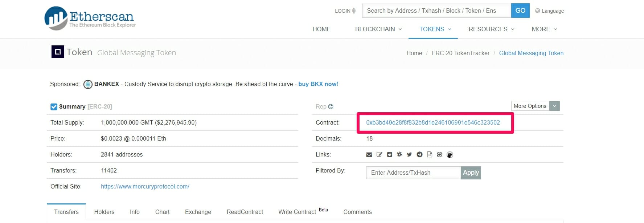Focus the search by address field

click(436, 11)
